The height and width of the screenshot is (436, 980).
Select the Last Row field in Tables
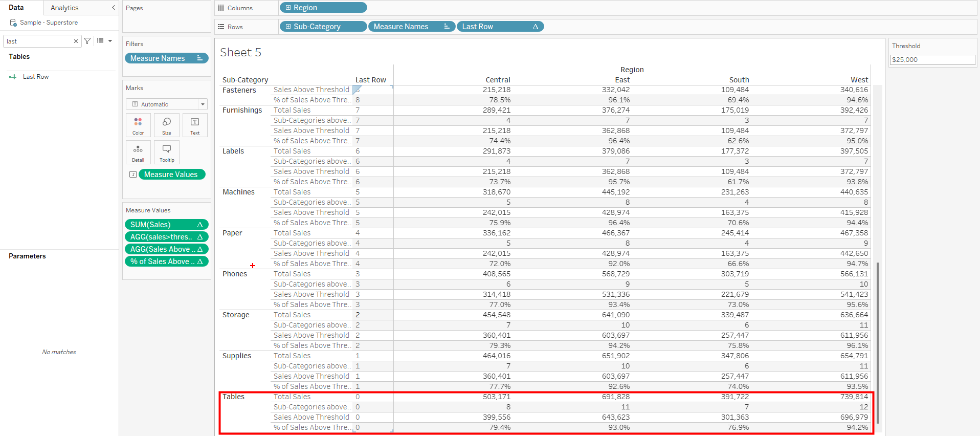click(x=36, y=77)
